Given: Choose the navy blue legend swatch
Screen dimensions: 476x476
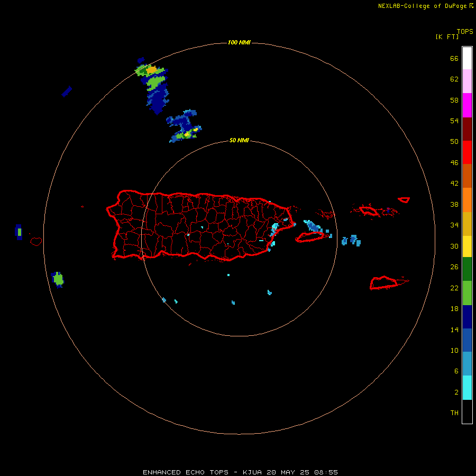Looking at the screenshot, I should [x=467, y=317].
